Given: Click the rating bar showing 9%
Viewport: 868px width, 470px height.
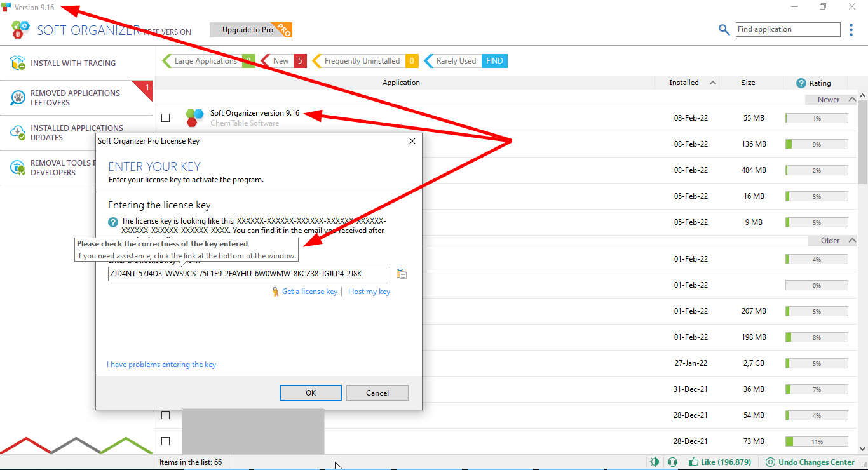Looking at the screenshot, I should [817, 144].
